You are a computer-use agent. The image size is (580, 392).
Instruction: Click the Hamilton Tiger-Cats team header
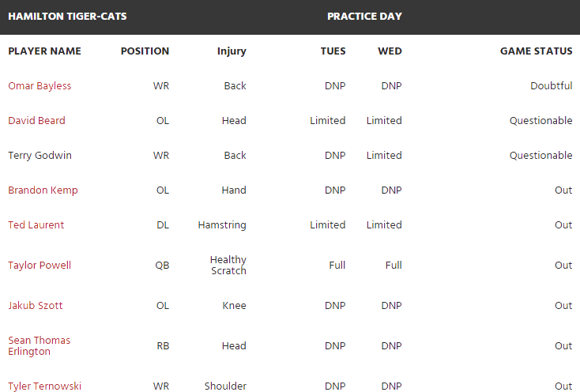click(x=67, y=17)
